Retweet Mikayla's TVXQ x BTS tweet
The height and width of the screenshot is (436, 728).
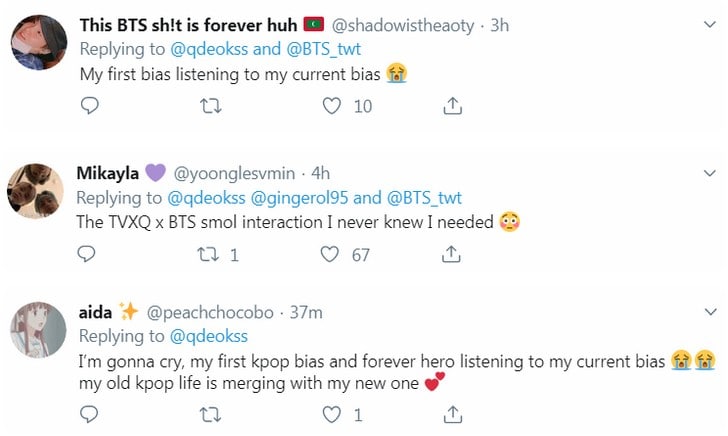(x=210, y=255)
